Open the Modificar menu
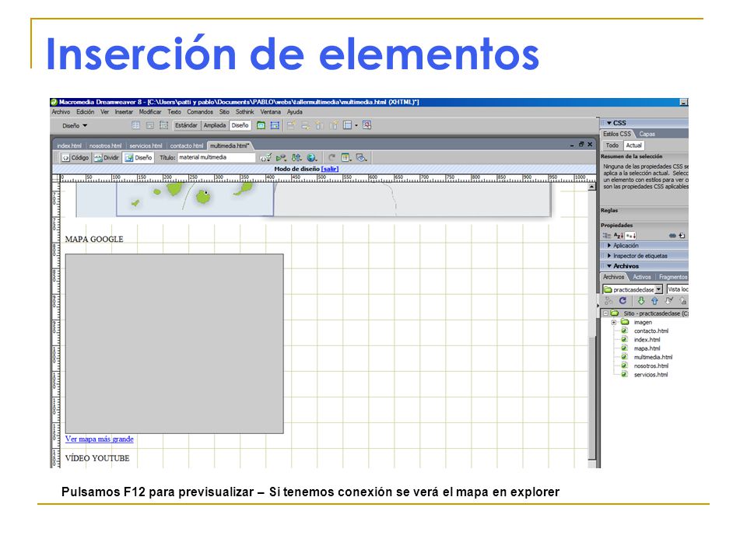The image size is (747, 560). (150, 112)
